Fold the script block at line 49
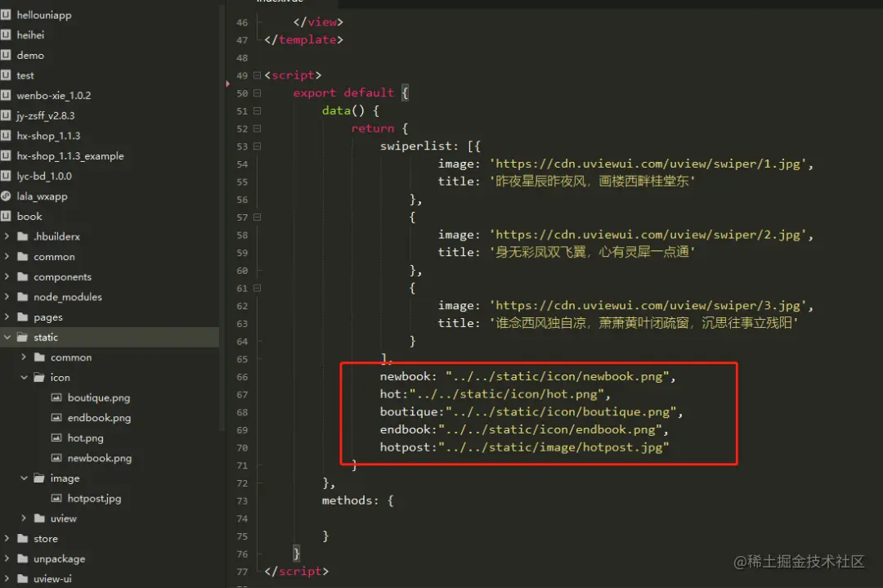The width and height of the screenshot is (883, 588). pos(258,75)
